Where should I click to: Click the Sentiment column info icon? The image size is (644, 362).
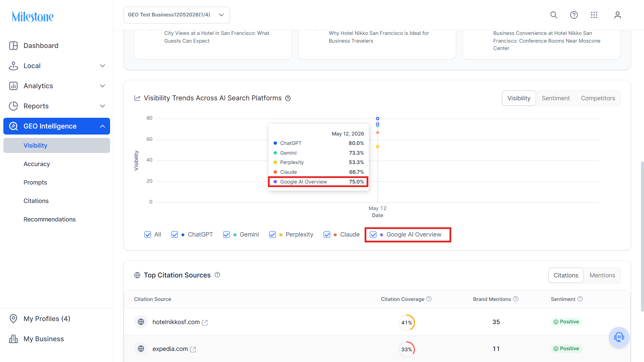tap(580, 299)
